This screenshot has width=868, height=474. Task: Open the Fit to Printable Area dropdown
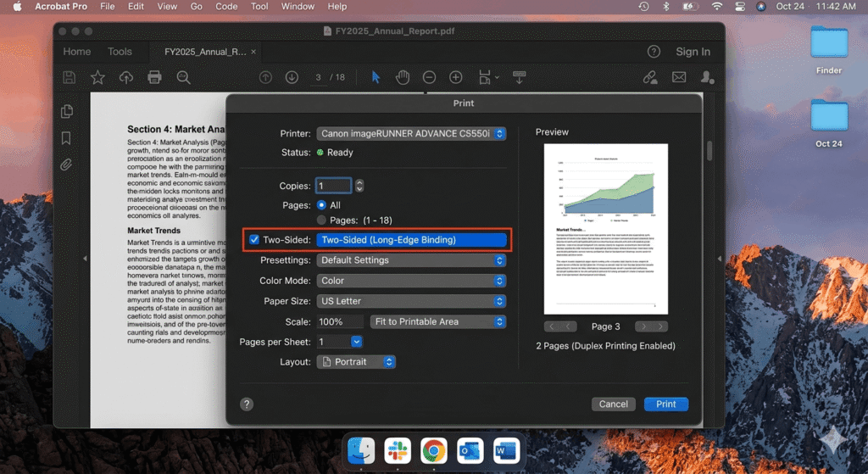(438, 321)
